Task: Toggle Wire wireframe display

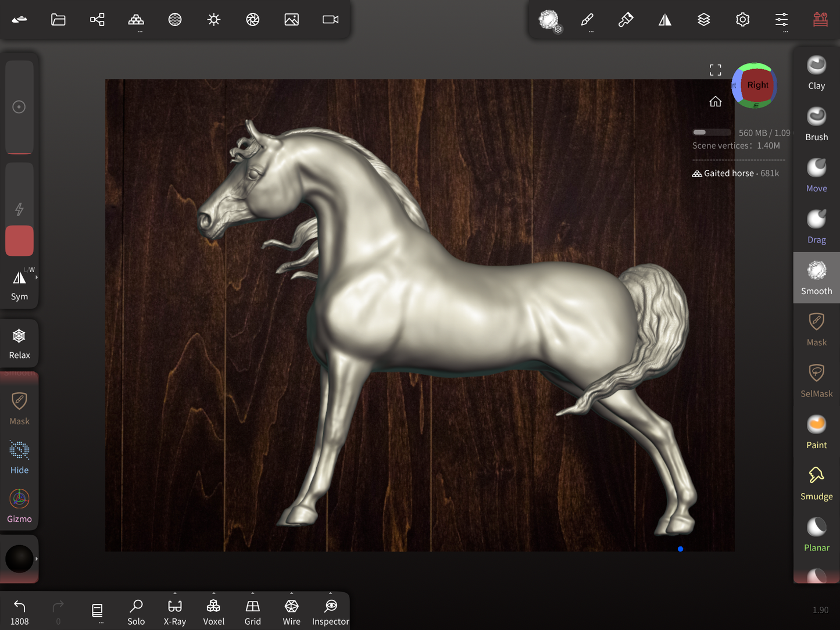Action: click(x=291, y=611)
